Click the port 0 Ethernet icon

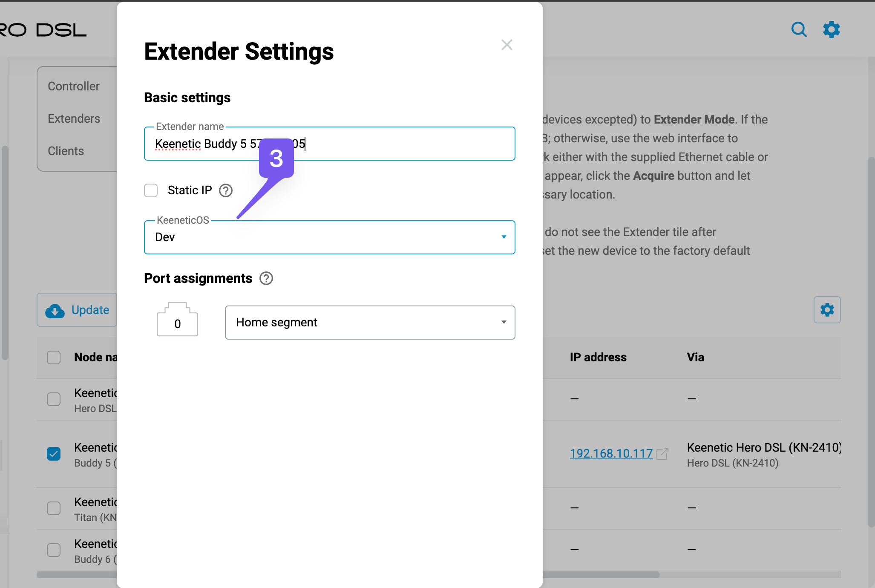[x=177, y=320]
